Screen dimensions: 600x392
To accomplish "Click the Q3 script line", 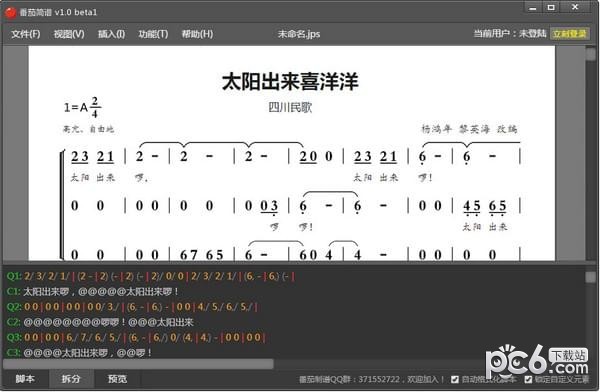I will 136,337.
